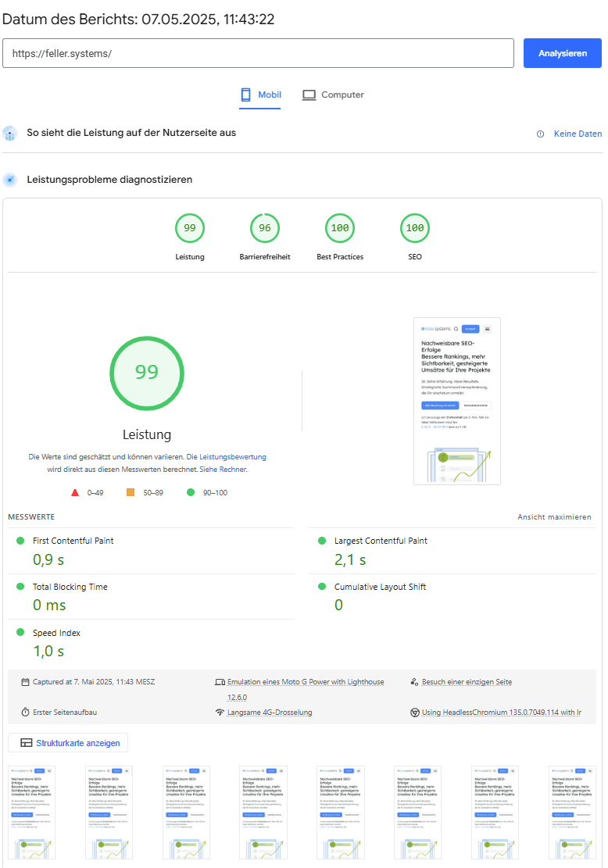Jump to the SEO score gauge

(415, 228)
